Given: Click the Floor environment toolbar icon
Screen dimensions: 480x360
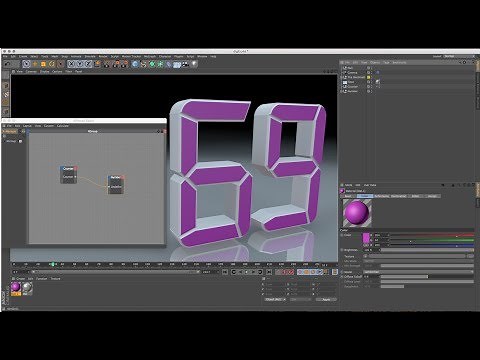Looking at the screenshot, I should [x=177, y=64].
